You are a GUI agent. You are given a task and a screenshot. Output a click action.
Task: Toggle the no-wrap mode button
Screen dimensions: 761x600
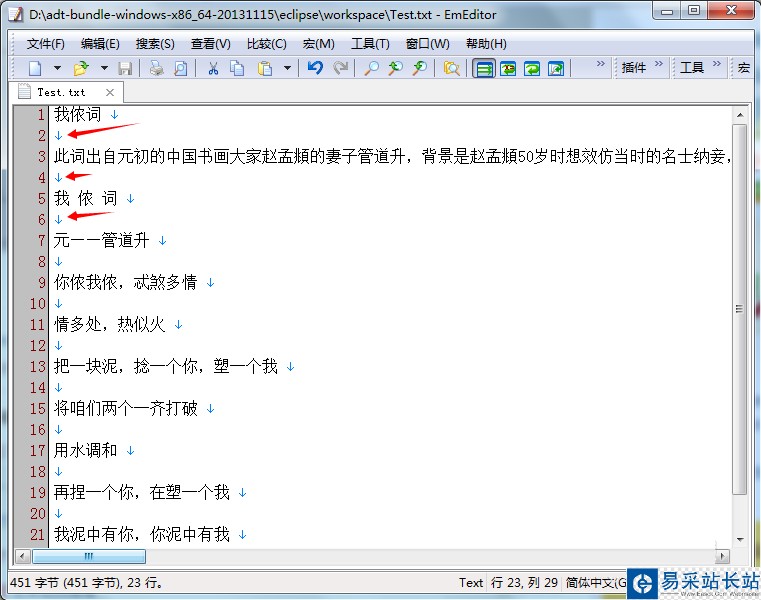484,68
